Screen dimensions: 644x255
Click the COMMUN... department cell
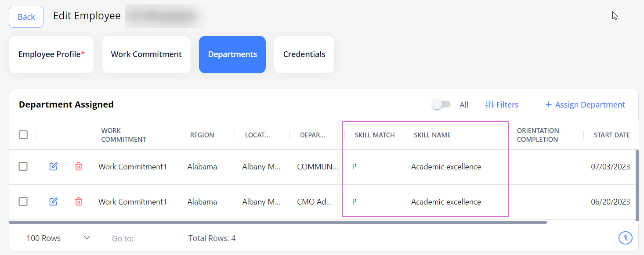[x=318, y=166]
